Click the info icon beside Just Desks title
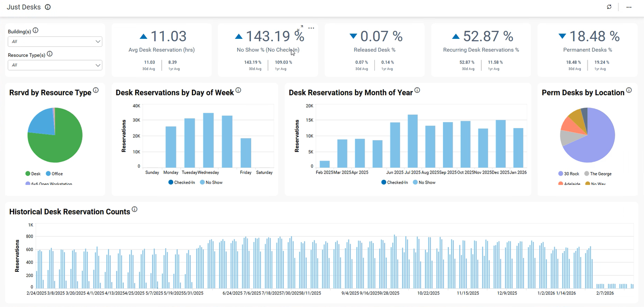Viewport: 644px width, 307px height. pyautogui.click(x=48, y=7)
